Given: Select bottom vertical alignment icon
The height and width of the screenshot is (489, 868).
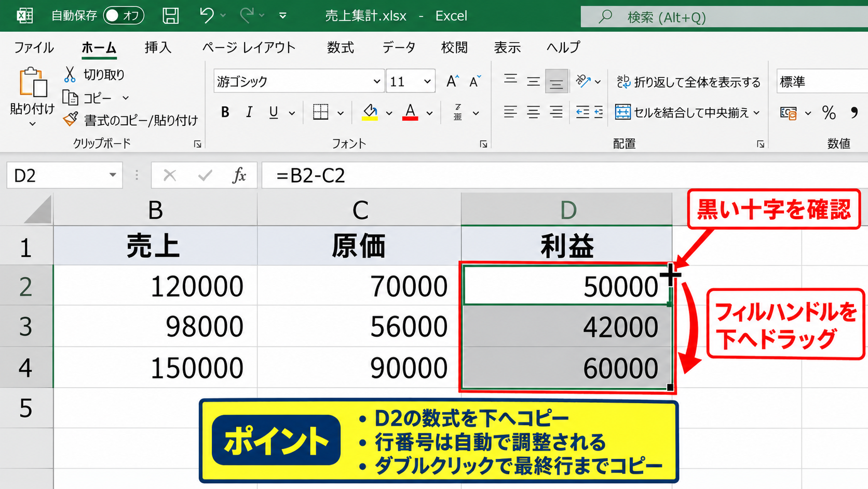Looking at the screenshot, I should point(556,82).
